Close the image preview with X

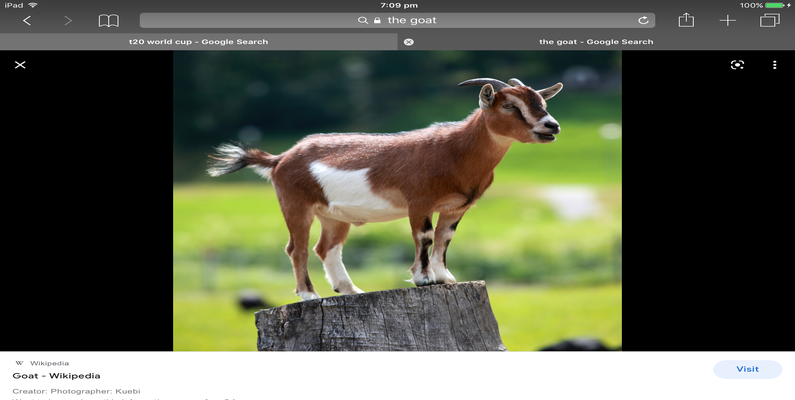click(20, 65)
